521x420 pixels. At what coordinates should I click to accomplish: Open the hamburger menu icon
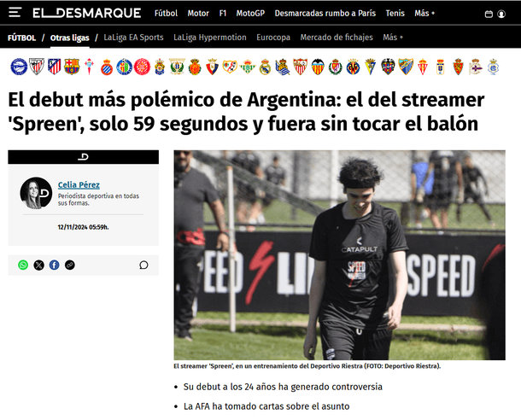(x=15, y=13)
